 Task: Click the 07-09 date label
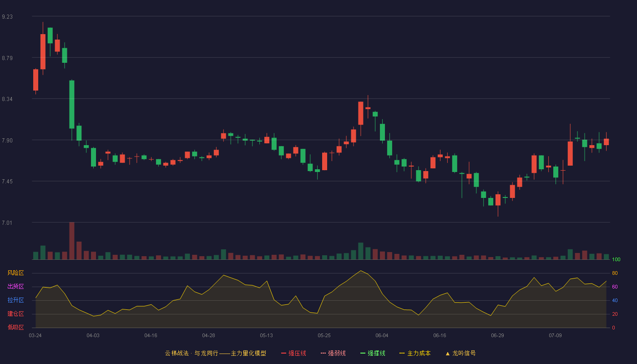(x=555, y=335)
